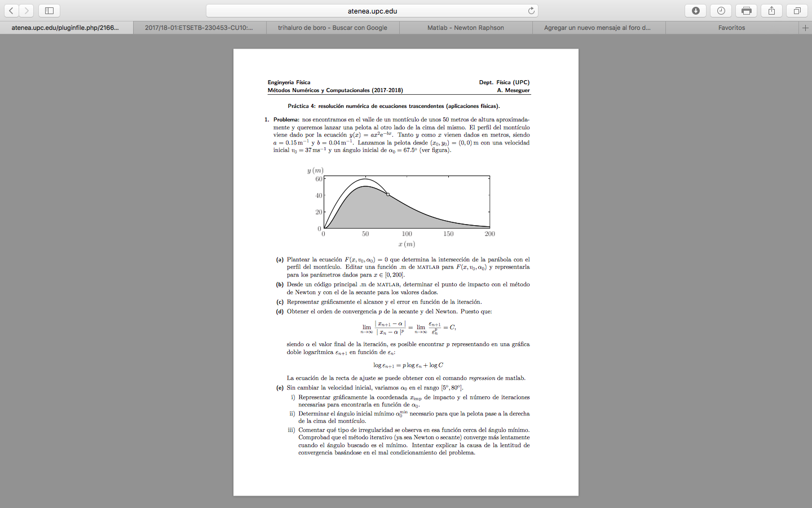
Task: Click 'Enginyeria Física' header text
Action: point(289,82)
